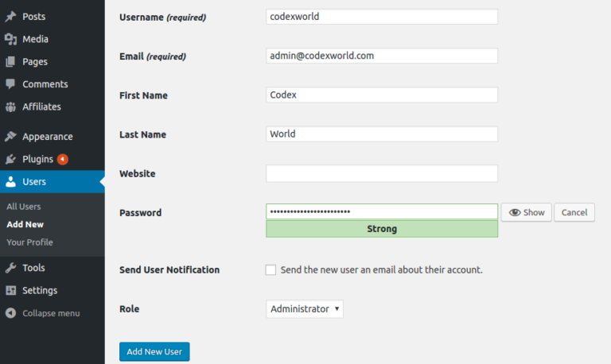Click the Plugins plug icon
Image resolution: width=611 pixels, height=364 pixels.
tap(10, 159)
